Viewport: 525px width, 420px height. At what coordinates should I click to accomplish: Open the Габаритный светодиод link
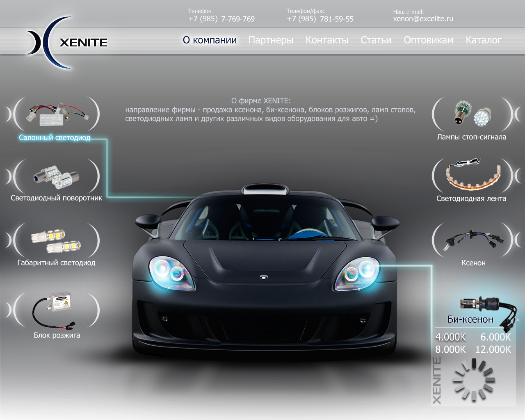click(x=56, y=262)
